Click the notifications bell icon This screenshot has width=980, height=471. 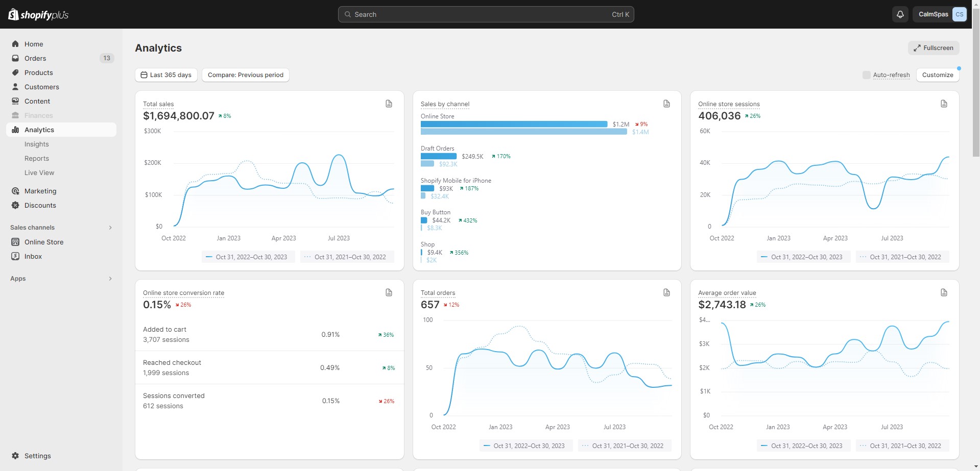900,14
